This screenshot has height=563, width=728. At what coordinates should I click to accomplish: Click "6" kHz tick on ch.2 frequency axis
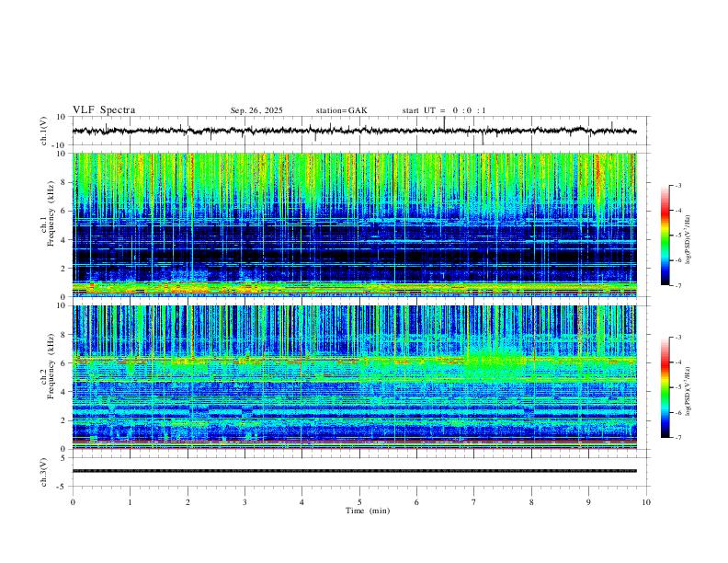tap(63, 363)
